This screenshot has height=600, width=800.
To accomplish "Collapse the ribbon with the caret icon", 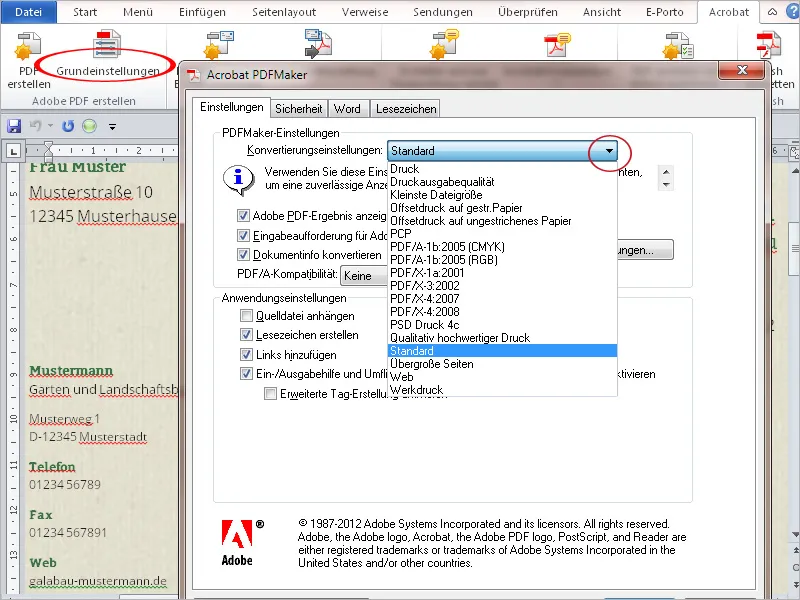I will pyautogui.click(x=772, y=12).
